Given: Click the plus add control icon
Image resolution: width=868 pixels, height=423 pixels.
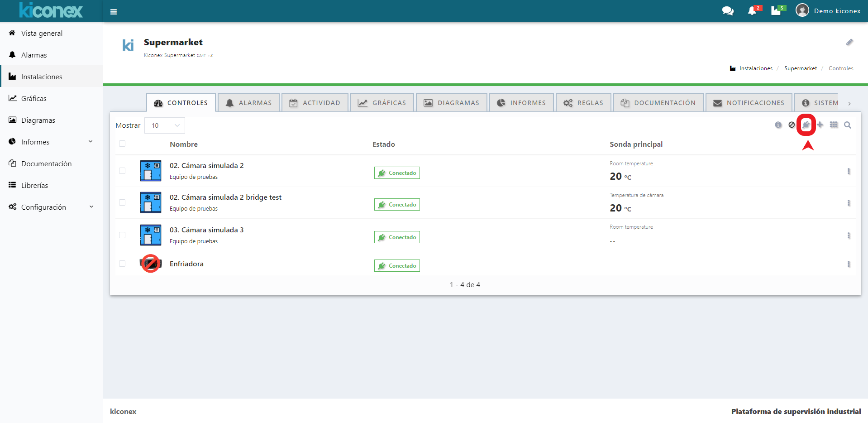Looking at the screenshot, I should click(x=820, y=125).
